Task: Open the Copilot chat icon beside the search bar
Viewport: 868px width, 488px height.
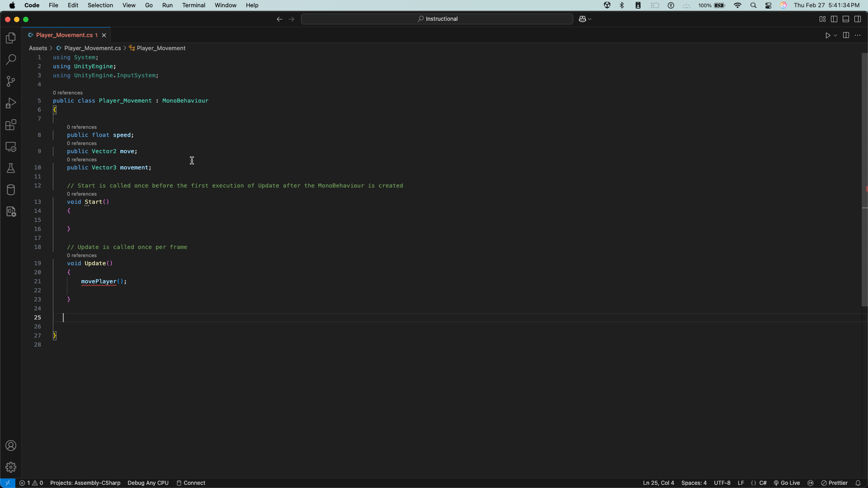Action: (582, 19)
